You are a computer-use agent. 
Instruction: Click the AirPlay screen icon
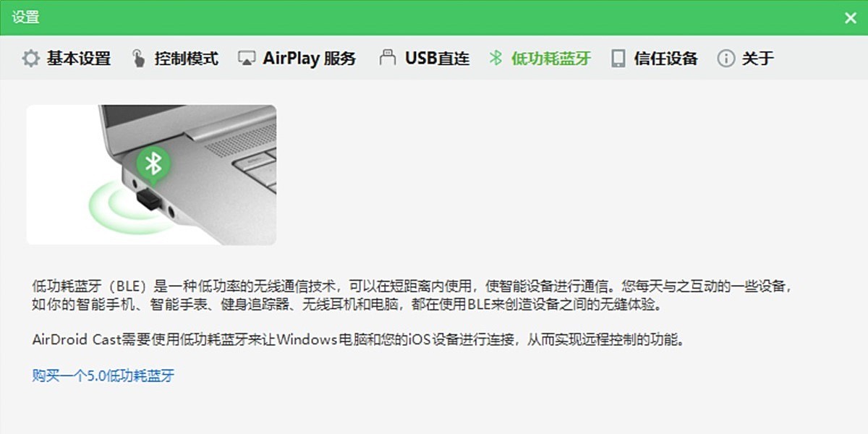pyautogui.click(x=247, y=59)
